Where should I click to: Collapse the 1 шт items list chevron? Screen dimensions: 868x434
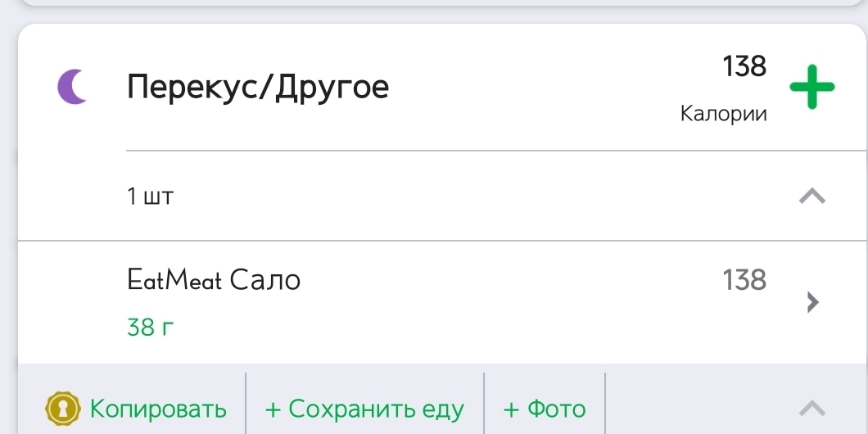pos(812,196)
